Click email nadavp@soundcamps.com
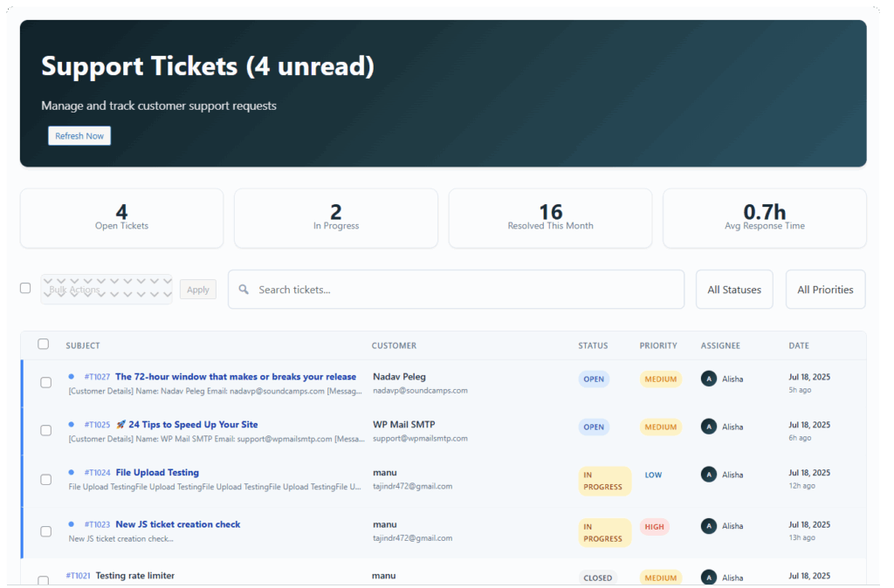Screen dimensions: 894x588 [420, 390]
